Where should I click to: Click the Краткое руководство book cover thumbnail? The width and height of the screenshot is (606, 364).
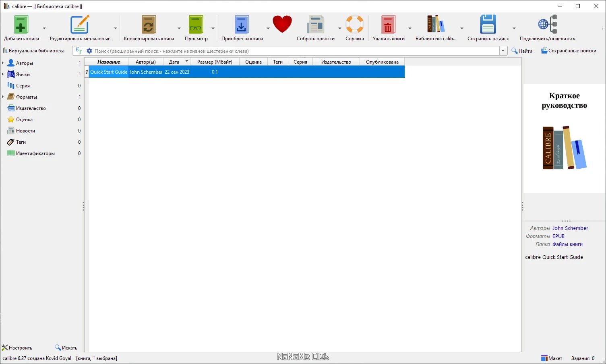click(x=564, y=138)
